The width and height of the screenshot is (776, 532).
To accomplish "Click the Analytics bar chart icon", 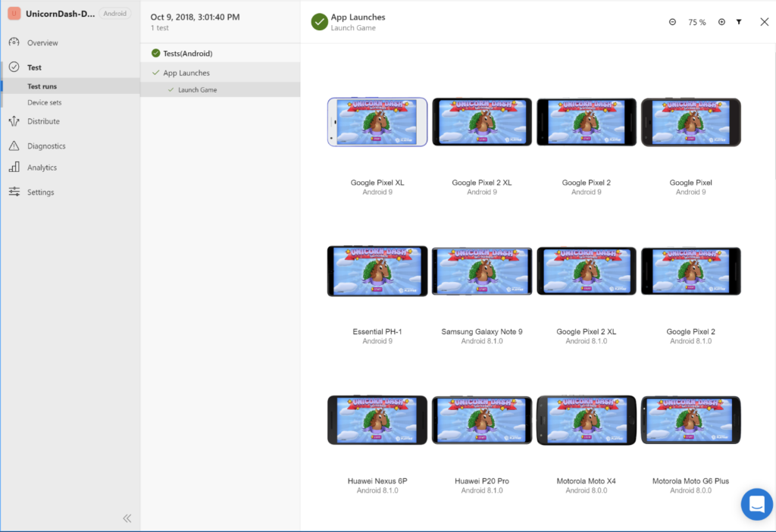I will tap(14, 167).
